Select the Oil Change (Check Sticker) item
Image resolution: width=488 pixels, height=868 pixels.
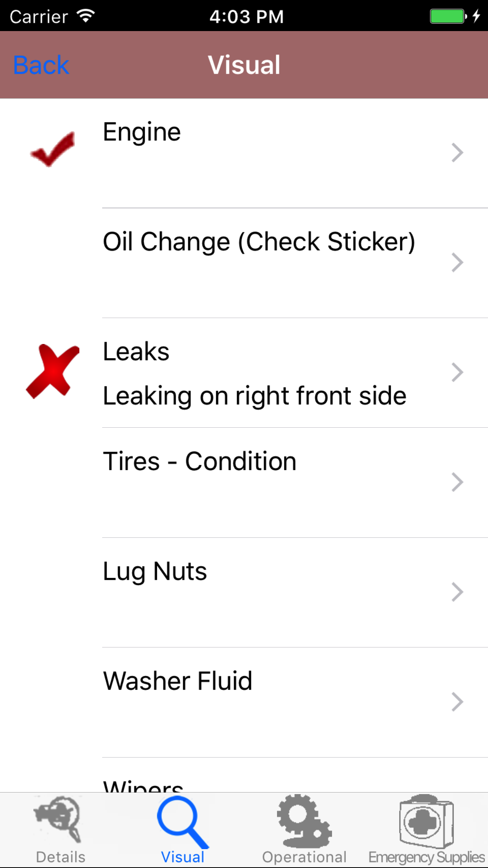tap(259, 241)
